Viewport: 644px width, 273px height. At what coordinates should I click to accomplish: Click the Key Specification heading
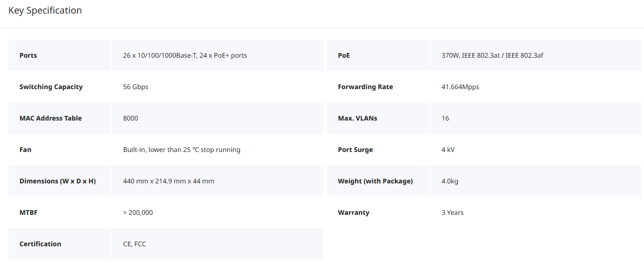[45, 10]
